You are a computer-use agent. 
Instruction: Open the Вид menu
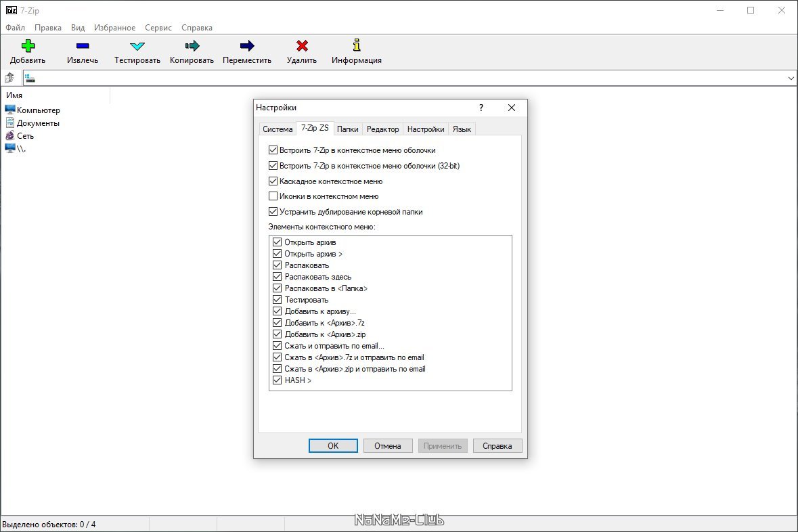point(78,28)
